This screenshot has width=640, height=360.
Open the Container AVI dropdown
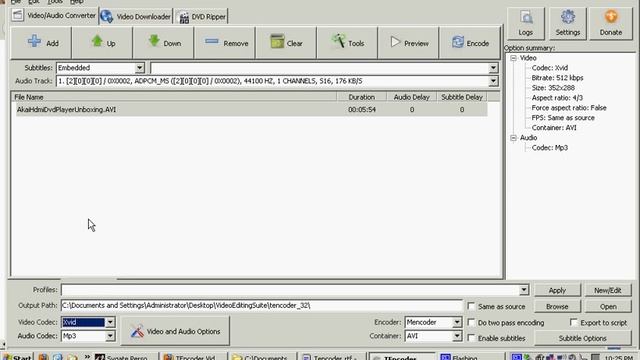pyautogui.click(x=457, y=336)
